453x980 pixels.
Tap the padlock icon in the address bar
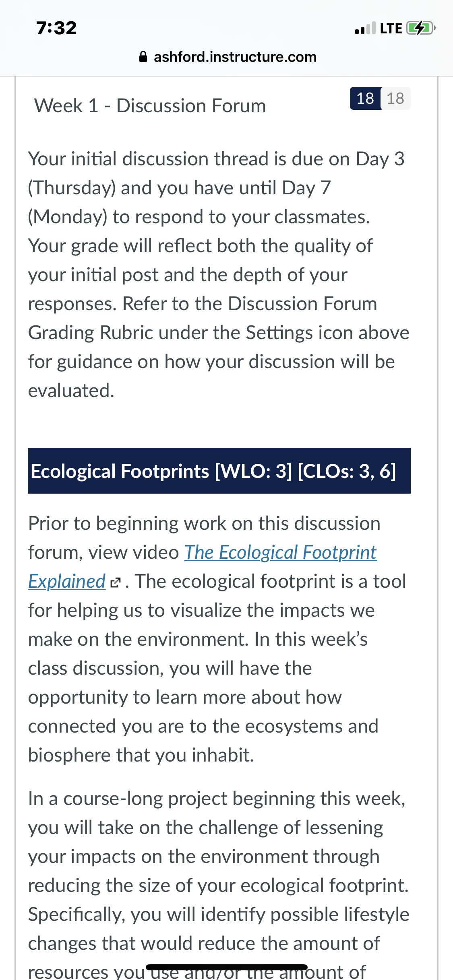[x=143, y=57]
